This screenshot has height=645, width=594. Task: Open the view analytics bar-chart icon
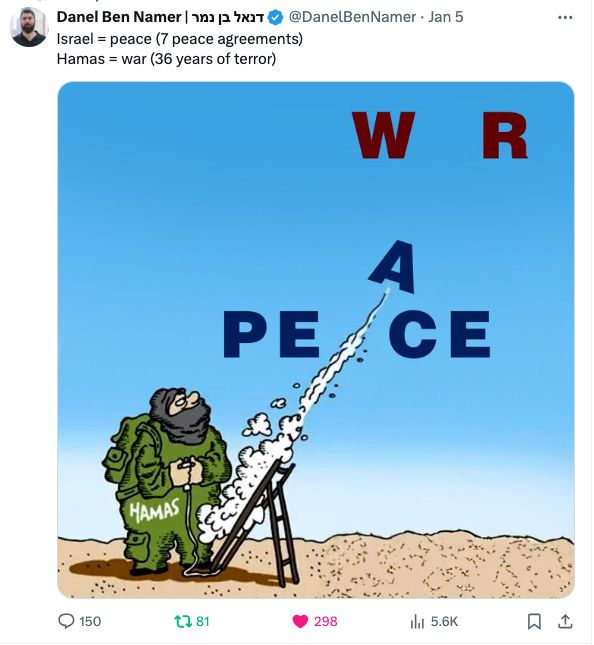tap(417, 621)
